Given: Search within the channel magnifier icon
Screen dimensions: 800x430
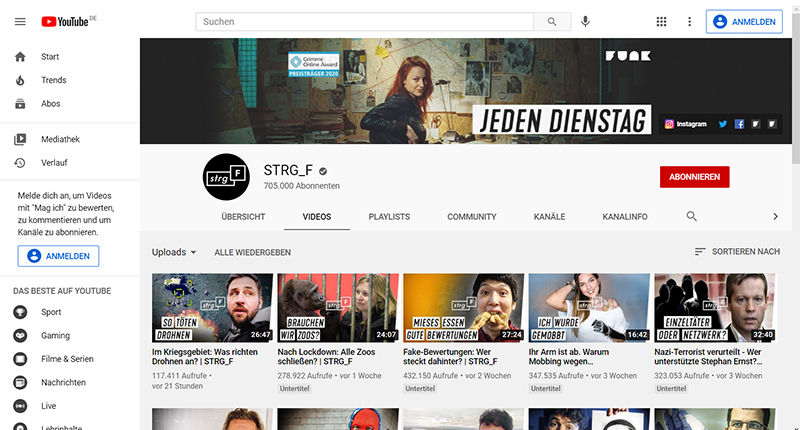Looking at the screenshot, I should click(x=691, y=216).
